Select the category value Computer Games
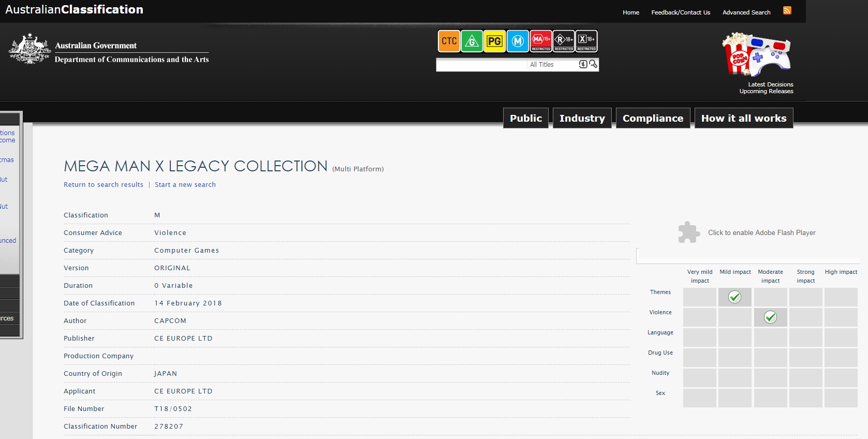 click(x=187, y=251)
